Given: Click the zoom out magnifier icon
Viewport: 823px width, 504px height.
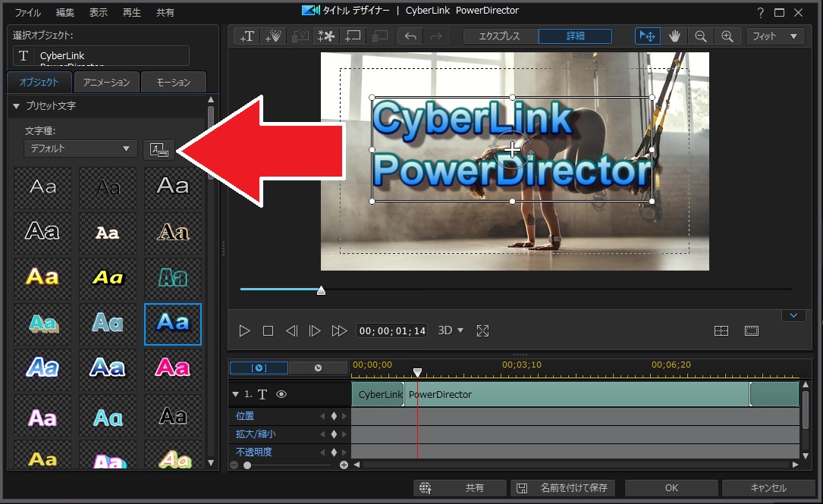Looking at the screenshot, I should pos(701,36).
